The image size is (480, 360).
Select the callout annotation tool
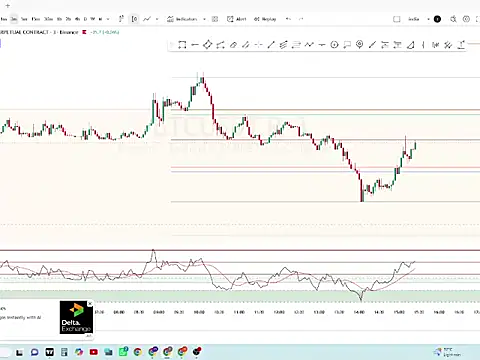pos(347,45)
